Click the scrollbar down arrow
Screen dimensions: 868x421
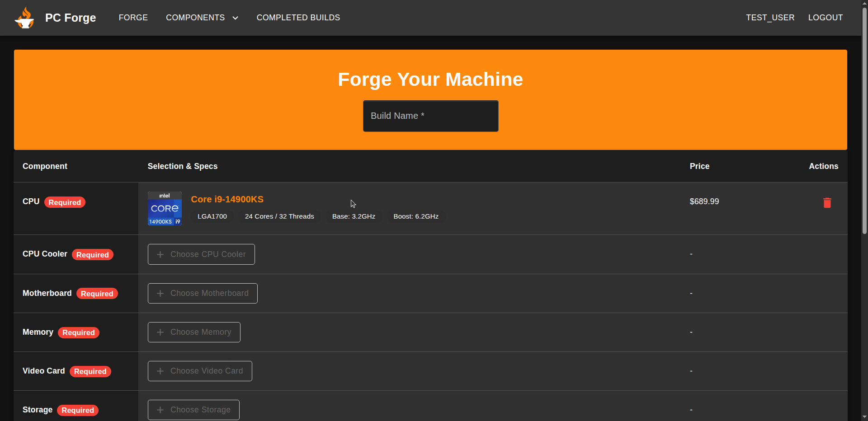[864, 417]
